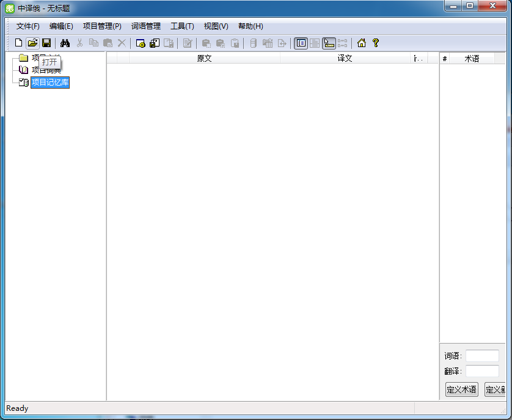Image resolution: width=512 pixels, height=420 pixels.
Task: Click the floppy-with-window save copy icon
Action: (x=155, y=43)
